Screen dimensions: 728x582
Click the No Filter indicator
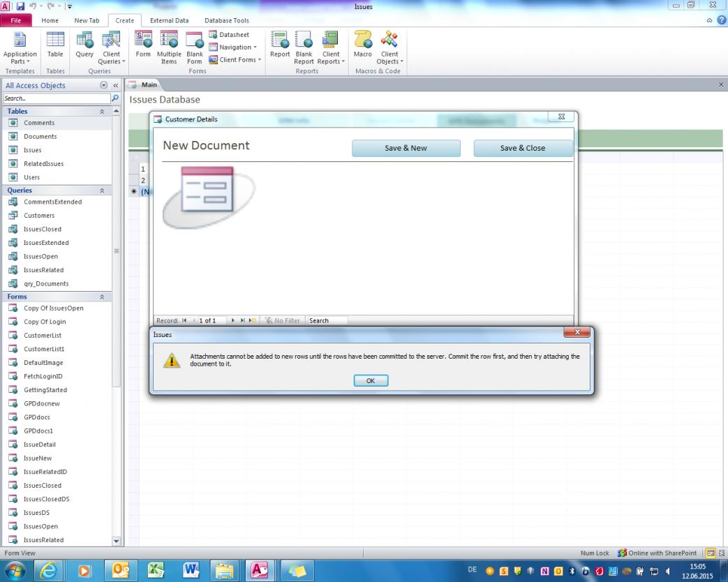coord(282,320)
